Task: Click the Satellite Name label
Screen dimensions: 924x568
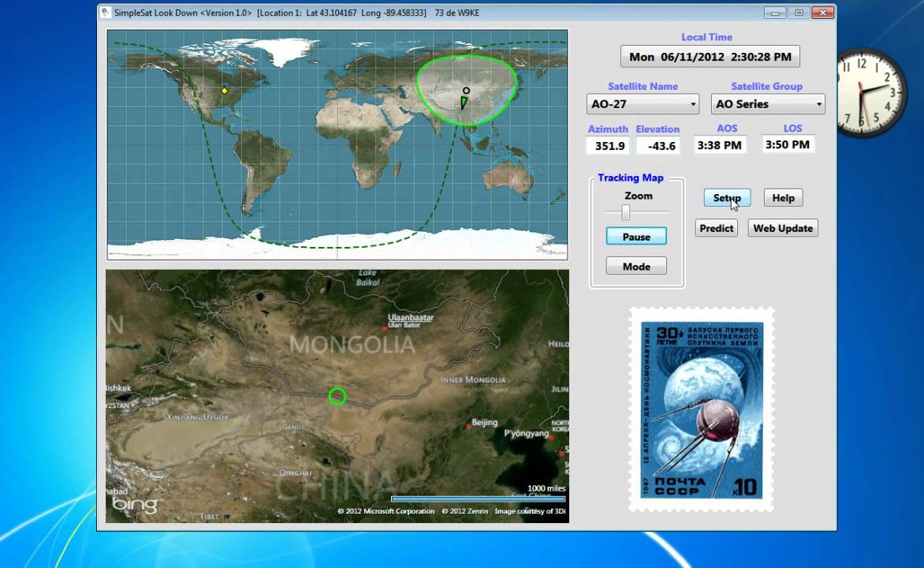Action: pyautogui.click(x=643, y=86)
